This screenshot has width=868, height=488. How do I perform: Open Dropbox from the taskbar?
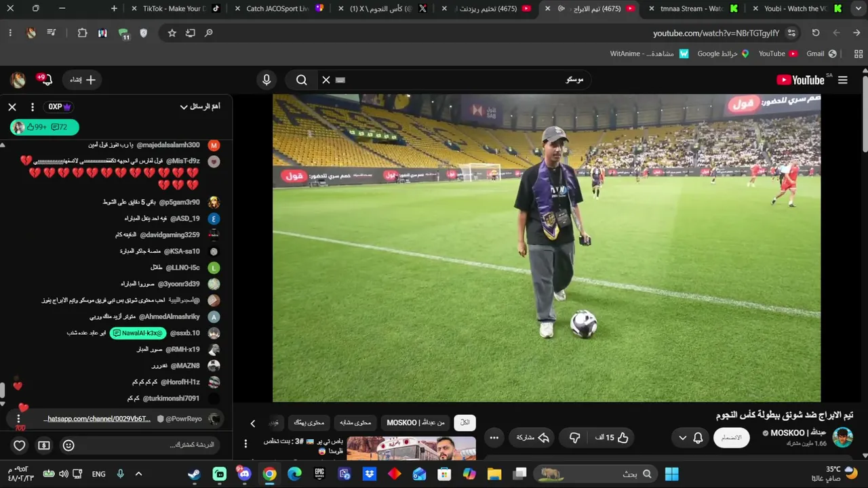370,474
